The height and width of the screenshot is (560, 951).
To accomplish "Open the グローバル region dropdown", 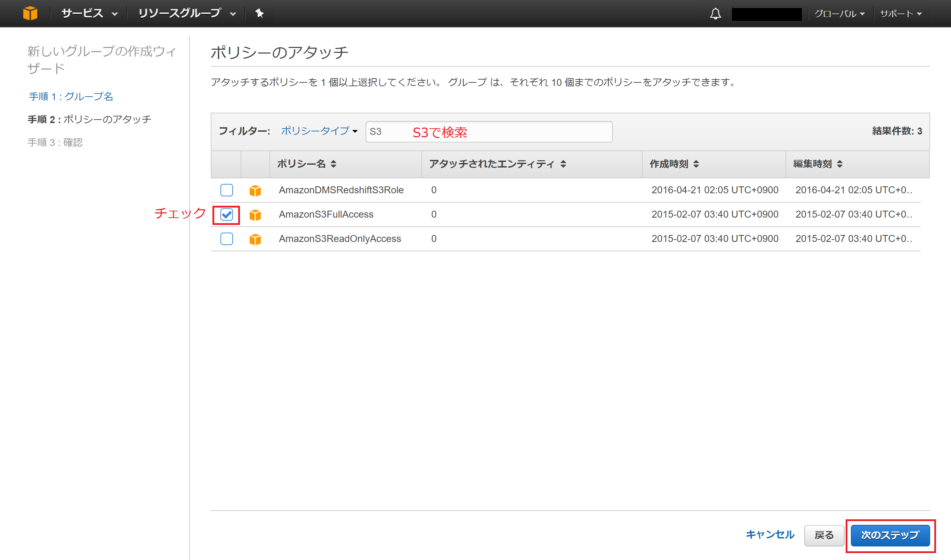I will tap(839, 14).
